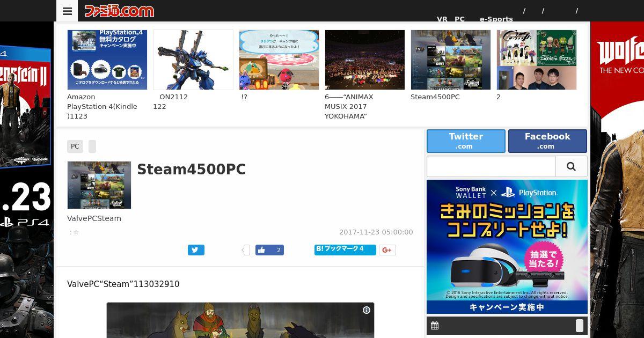Click the magnifying glass search button
Screen dimensions: 644x338
(572, 167)
